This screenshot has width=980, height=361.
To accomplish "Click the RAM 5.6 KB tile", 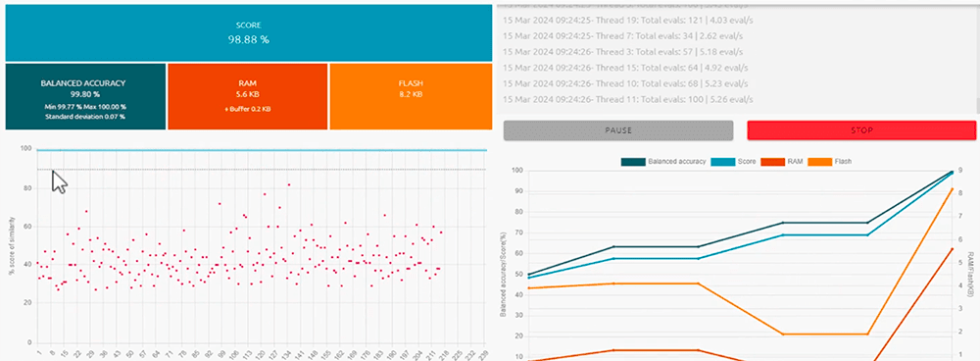I will coord(248,96).
